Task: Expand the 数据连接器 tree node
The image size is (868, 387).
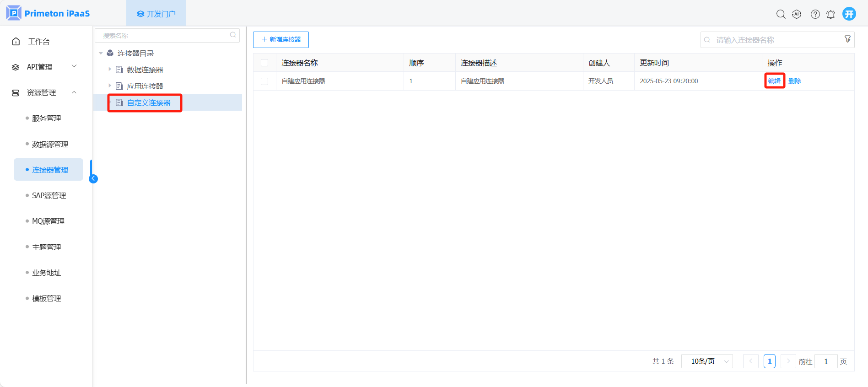Action: [x=110, y=70]
